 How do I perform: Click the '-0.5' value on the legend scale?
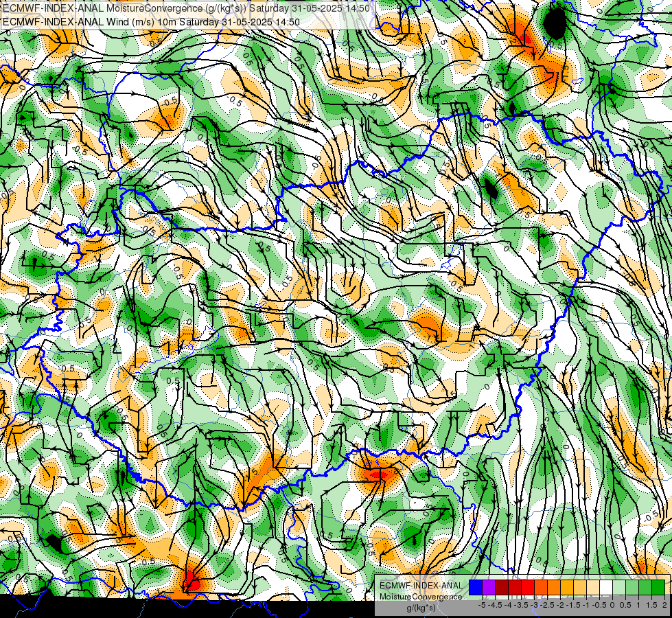click(599, 605)
